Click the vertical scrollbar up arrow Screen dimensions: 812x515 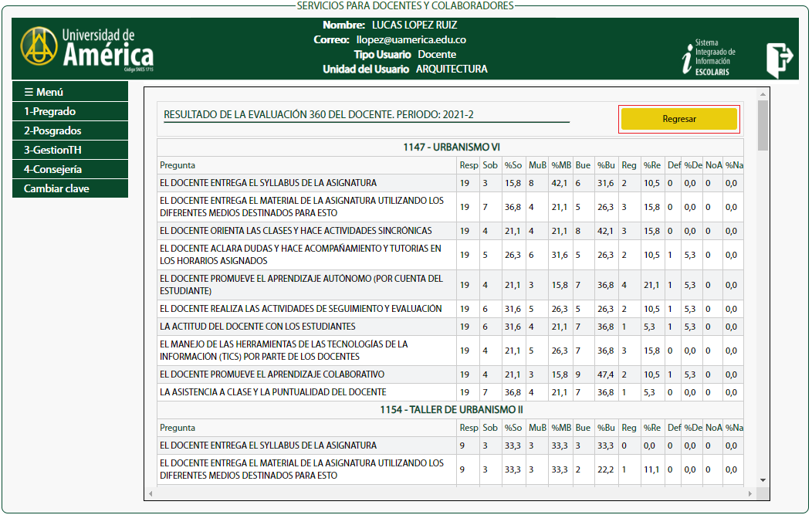[763, 94]
